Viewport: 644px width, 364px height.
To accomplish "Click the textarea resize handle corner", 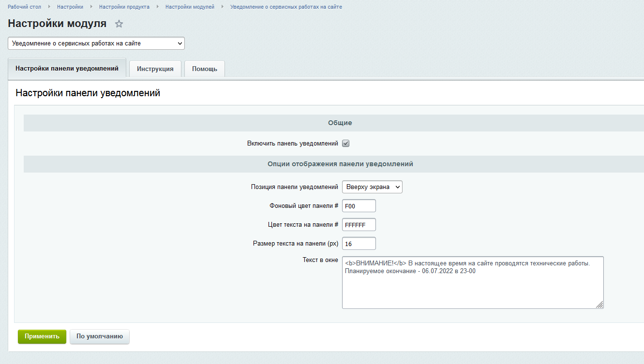I will (599, 305).
